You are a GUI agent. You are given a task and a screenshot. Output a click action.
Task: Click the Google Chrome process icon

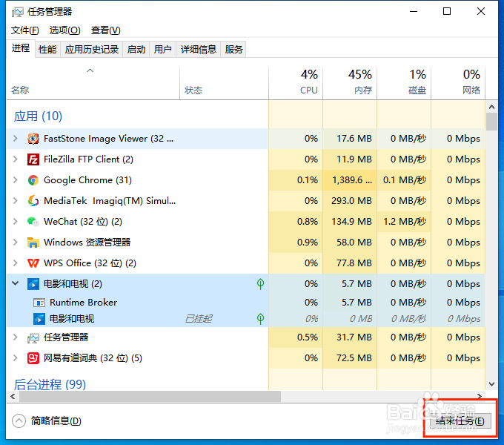[33, 180]
